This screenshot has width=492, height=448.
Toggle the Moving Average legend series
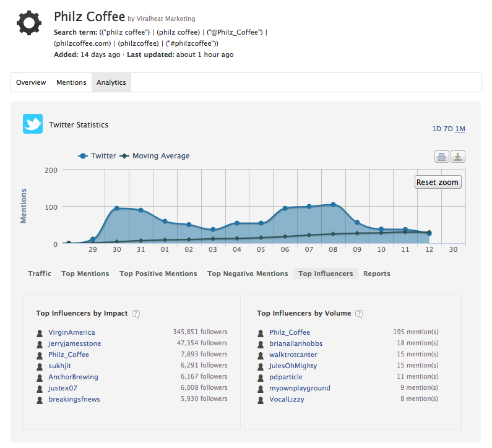[155, 156]
